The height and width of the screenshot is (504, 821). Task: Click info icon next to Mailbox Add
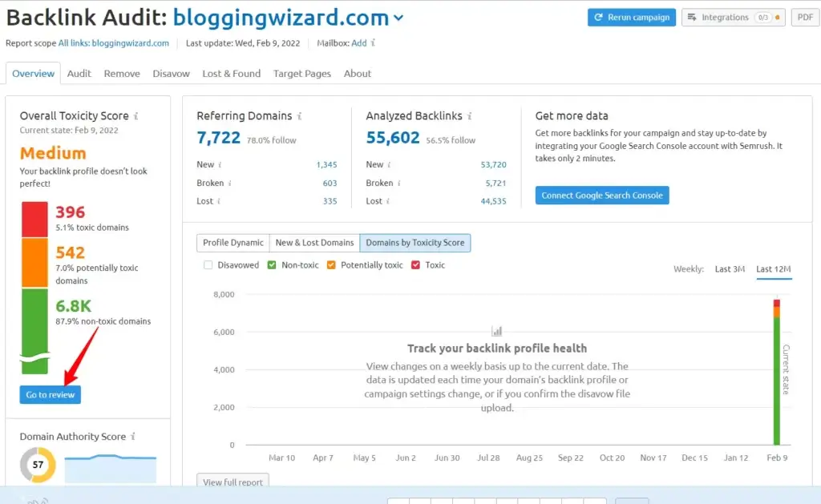click(374, 43)
